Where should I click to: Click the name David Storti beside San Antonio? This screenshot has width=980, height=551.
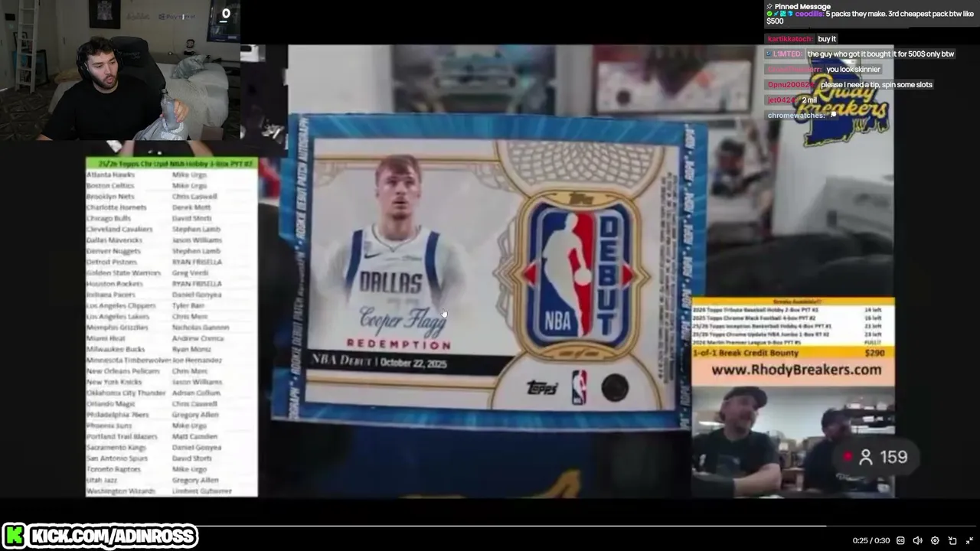pyautogui.click(x=192, y=458)
